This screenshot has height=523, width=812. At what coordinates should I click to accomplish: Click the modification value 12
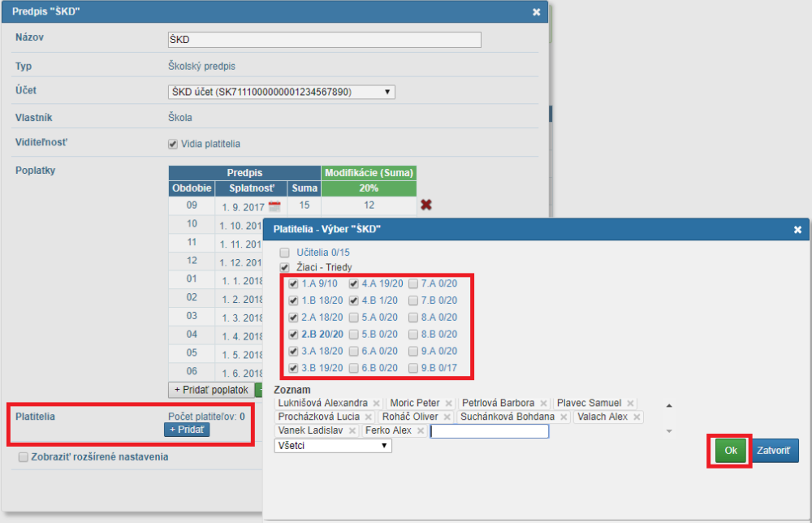pyautogui.click(x=369, y=205)
